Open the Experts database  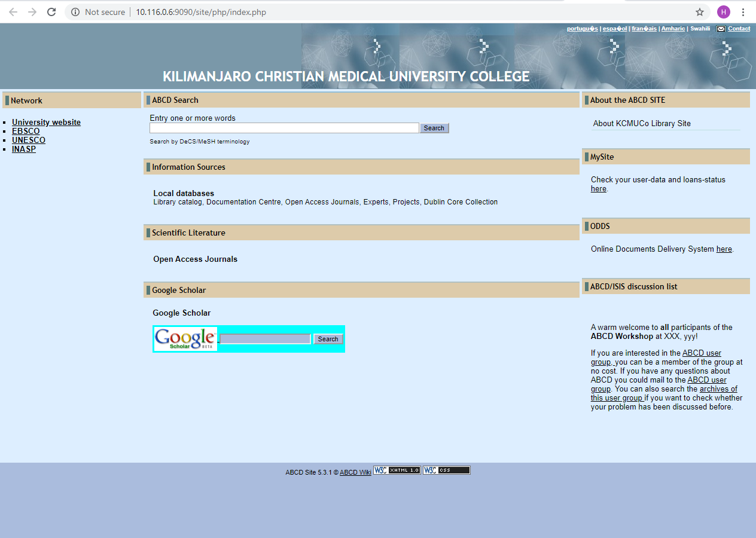click(x=376, y=202)
